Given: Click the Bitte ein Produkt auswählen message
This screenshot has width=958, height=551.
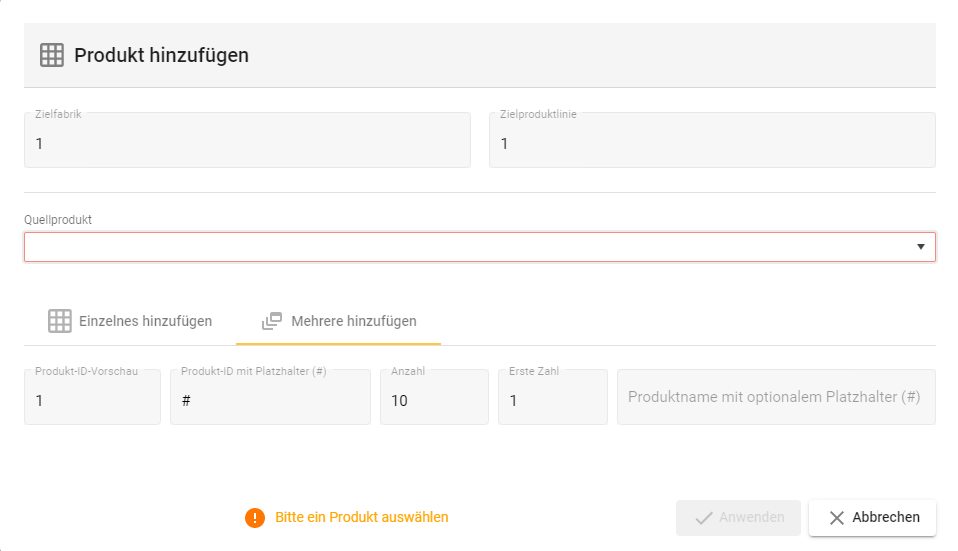Looking at the screenshot, I should point(361,518).
